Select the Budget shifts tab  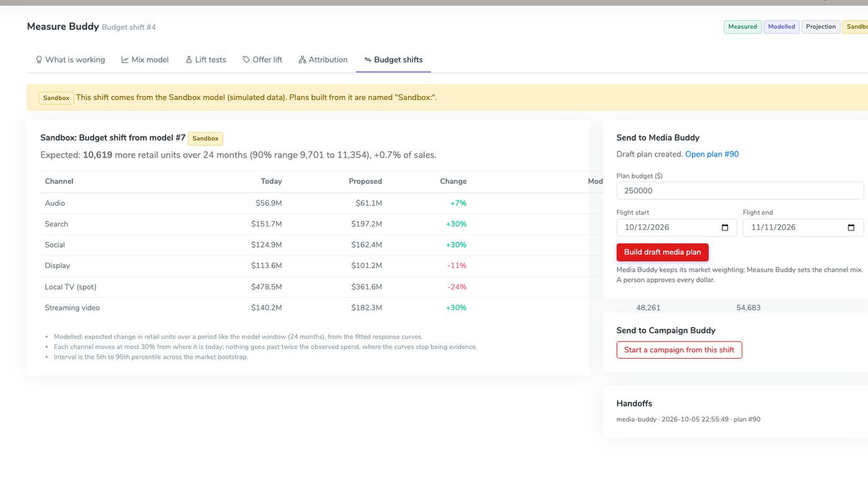pyautogui.click(x=393, y=60)
